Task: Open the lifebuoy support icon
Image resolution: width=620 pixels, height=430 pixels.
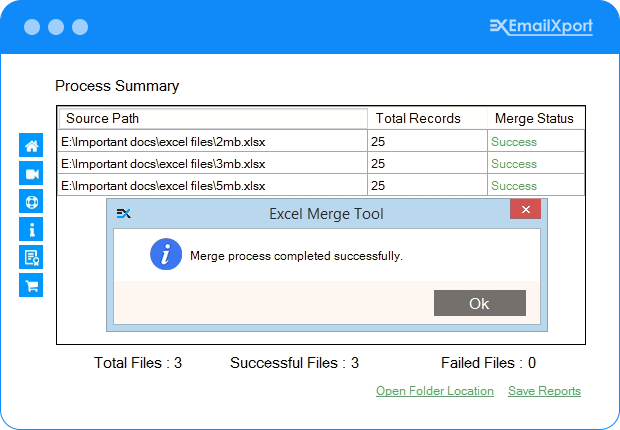Action: [31, 201]
